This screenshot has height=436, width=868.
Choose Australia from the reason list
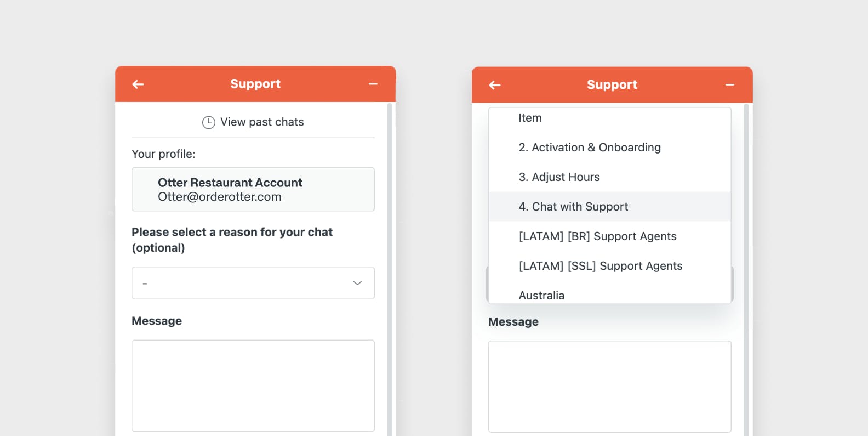pos(610,293)
